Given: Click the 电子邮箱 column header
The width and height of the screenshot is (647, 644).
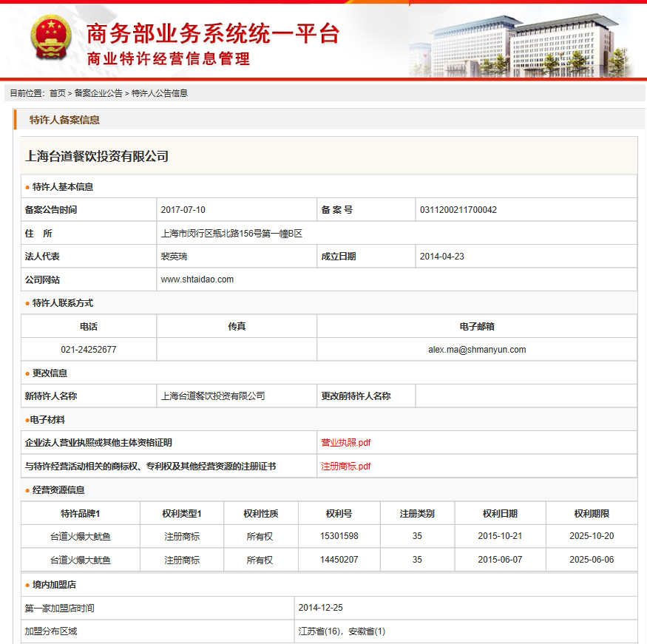Looking at the screenshot, I should point(477,326).
